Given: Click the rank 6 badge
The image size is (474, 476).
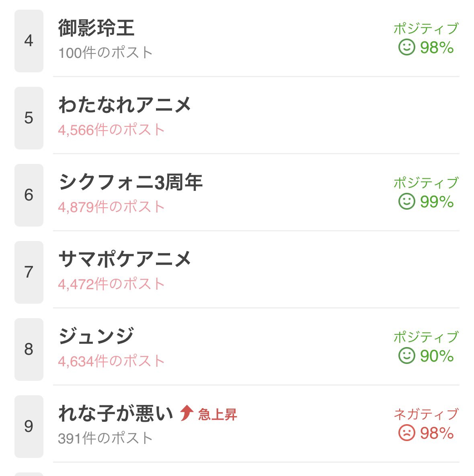Looking at the screenshot, I should (29, 195).
